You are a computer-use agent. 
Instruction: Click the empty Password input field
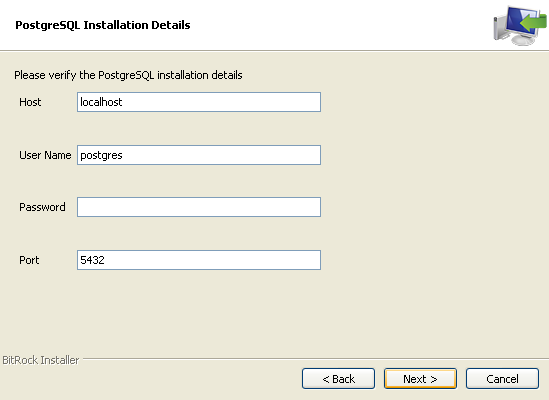click(x=199, y=207)
